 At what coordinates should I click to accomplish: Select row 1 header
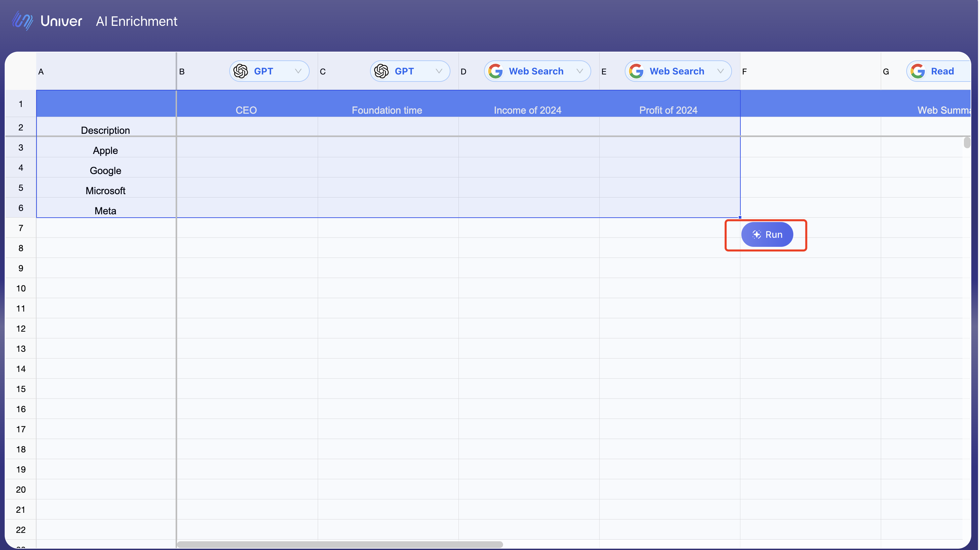point(20,104)
